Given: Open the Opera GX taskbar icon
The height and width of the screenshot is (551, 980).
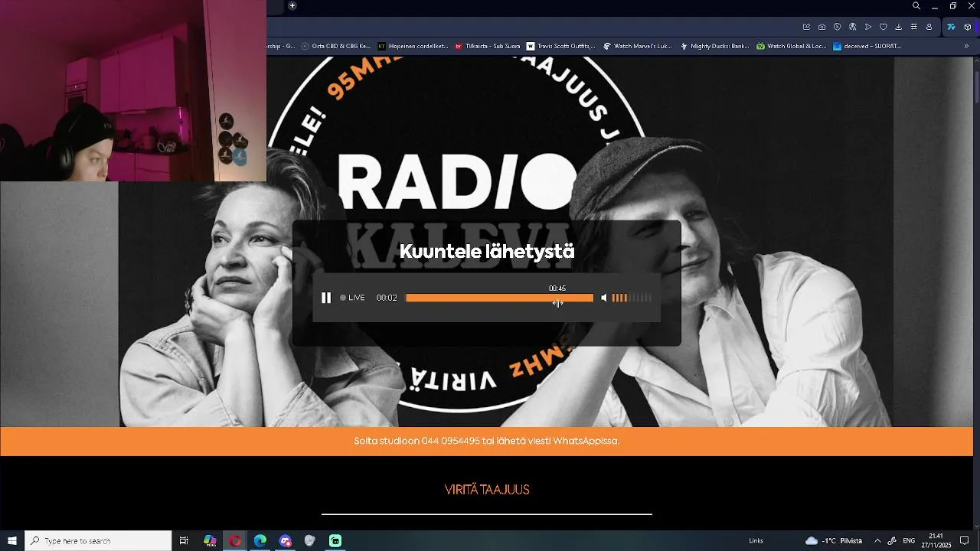Looking at the screenshot, I should click(235, 540).
